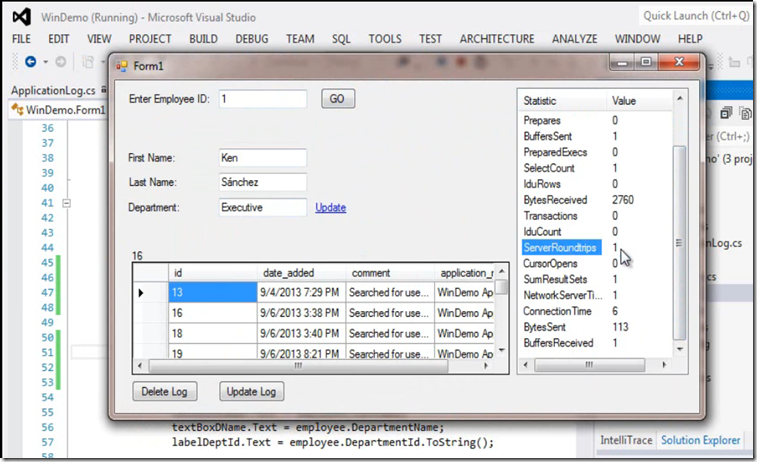Viewport: 757px width, 462px height.
Task: Open the PROJECT menu
Action: click(x=150, y=39)
